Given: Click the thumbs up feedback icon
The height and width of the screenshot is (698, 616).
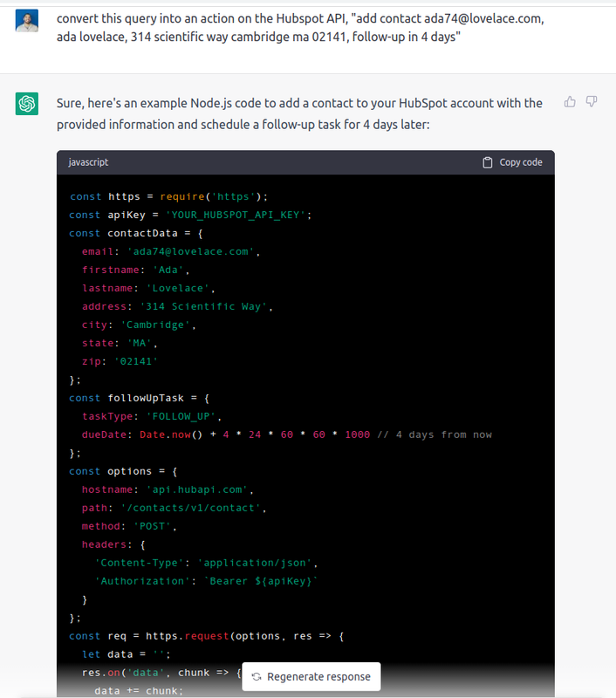Looking at the screenshot, I should (x=570, y=102).
